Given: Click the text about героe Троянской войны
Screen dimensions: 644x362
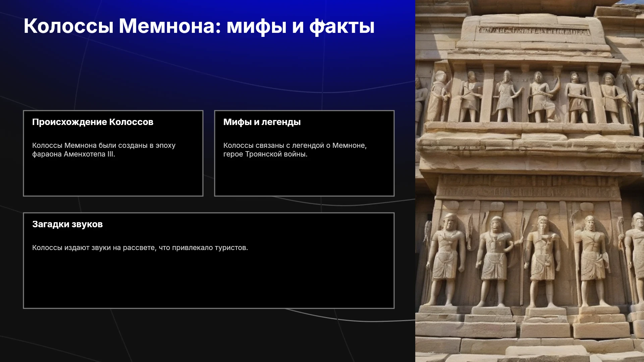Looking at the screenshot, I should click(295, 150).
